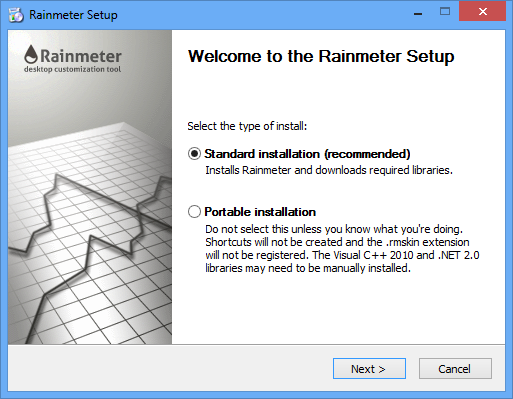Viewport: 513px width, 399px height.
Task: Click the 'desktop customization tool' tagline
Action: [x=72, y=69]
